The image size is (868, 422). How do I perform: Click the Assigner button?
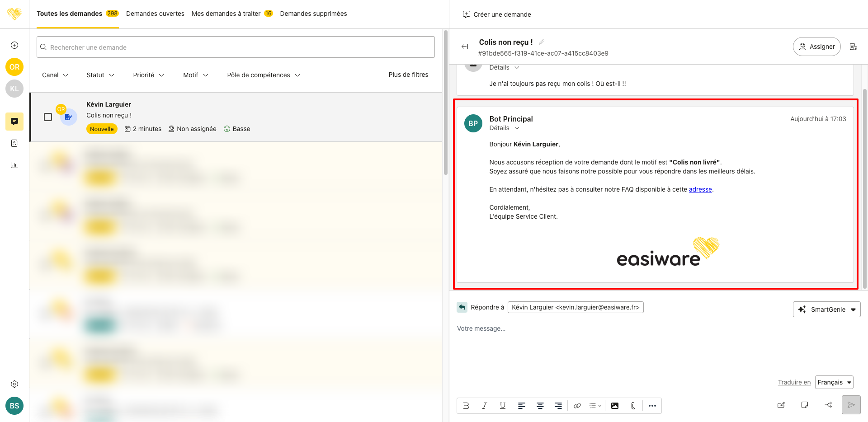(816, 47)
